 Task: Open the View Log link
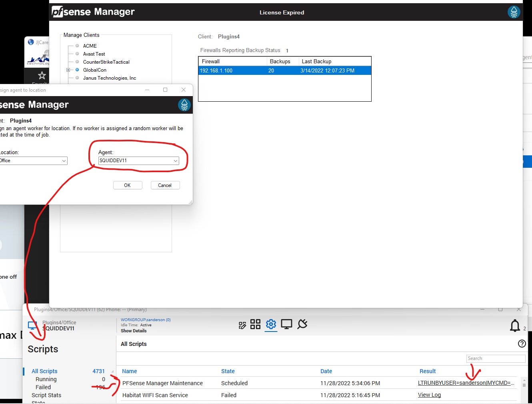[x=429, y=395]
